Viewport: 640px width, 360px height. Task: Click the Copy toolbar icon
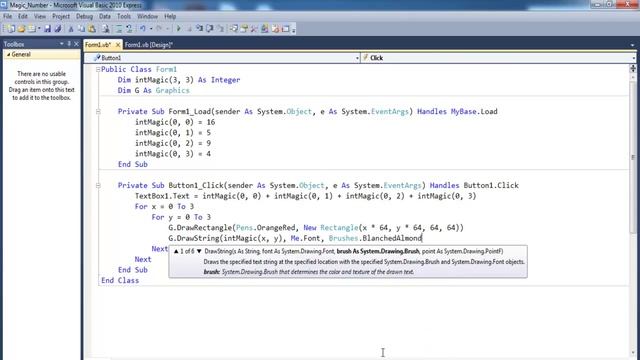tap(81, 29)
